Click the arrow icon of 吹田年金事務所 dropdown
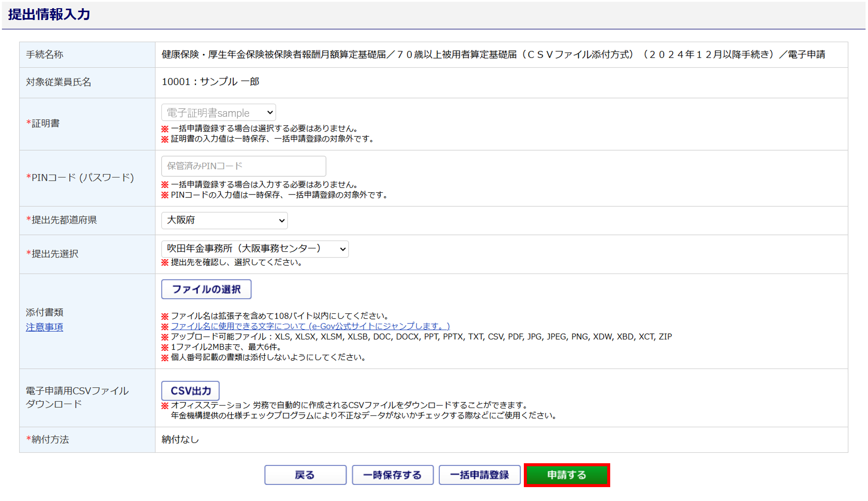The image size is (868, 501). click(342, 249)
